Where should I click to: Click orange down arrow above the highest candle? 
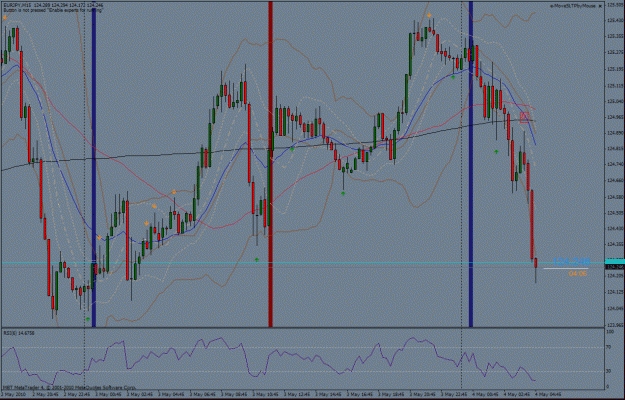429,15
